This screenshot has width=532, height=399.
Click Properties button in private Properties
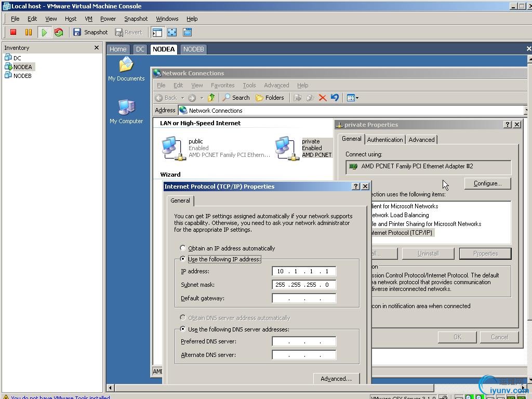486,254
